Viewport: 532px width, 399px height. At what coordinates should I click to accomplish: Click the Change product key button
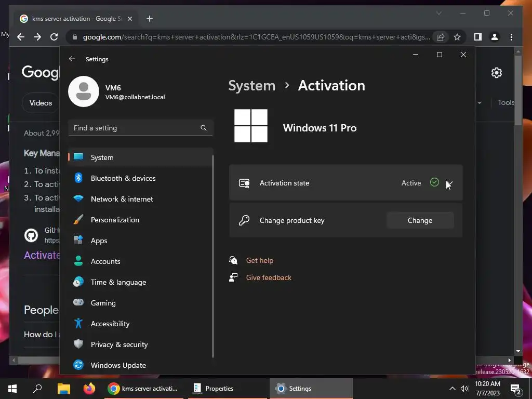coord(420,220)
